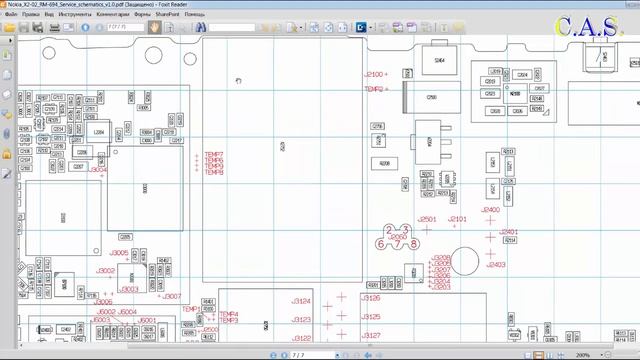Click the bookmark star page icon
This screenshot has height=360, width=640.
click(x=292, y=27)
